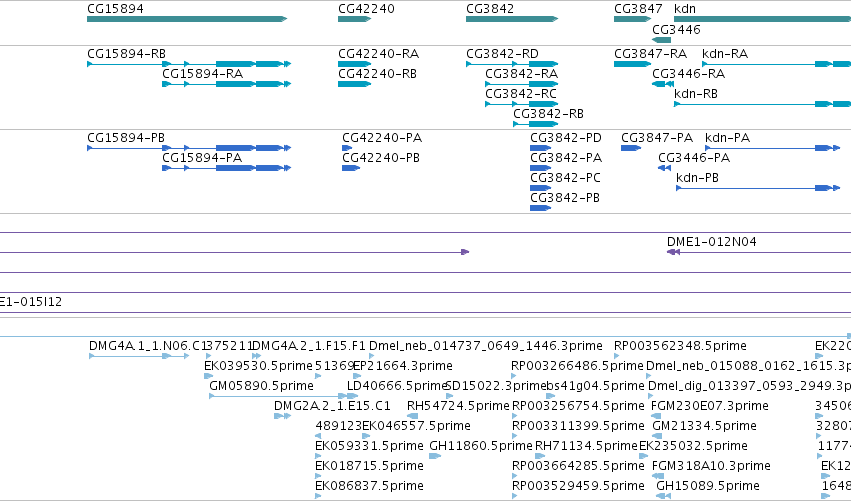Select EST SD15022.3prime label

coord(495,386)
